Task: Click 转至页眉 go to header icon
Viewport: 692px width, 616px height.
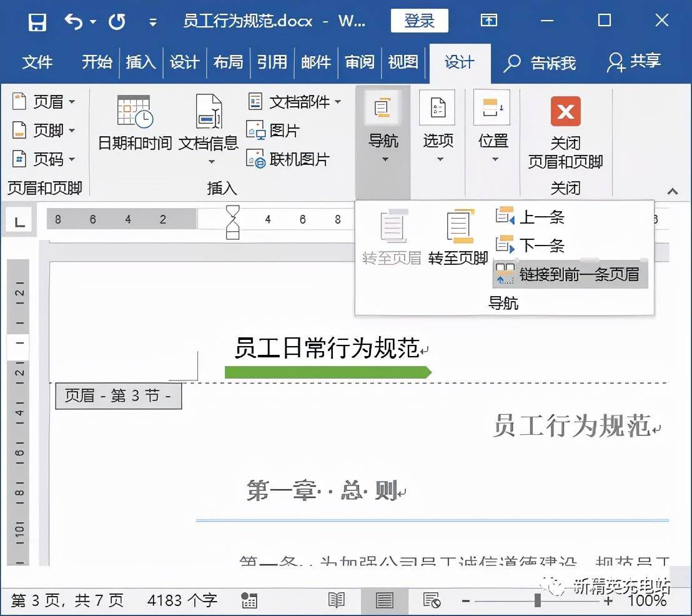Action: [x=392, y=237]
